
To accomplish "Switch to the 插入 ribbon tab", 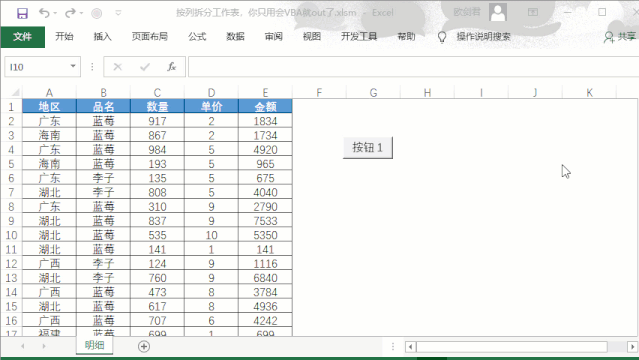I will point(102,37).
